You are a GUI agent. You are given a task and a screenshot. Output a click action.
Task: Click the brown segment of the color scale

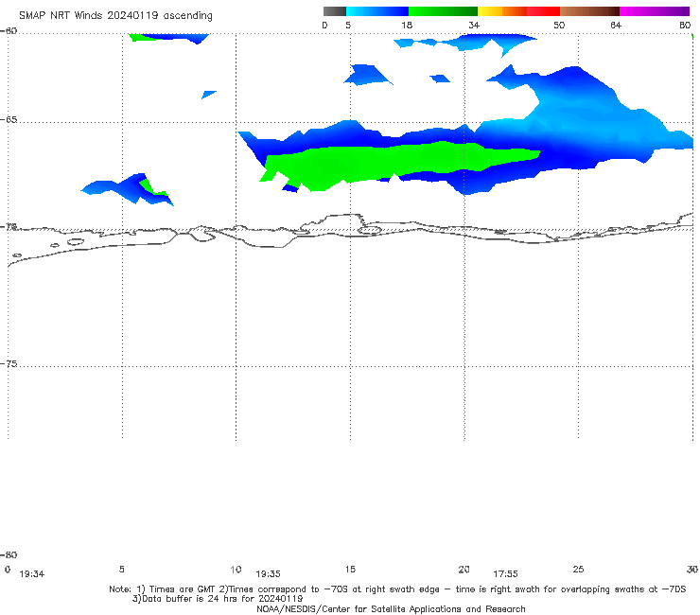click(x=589, y=11)
